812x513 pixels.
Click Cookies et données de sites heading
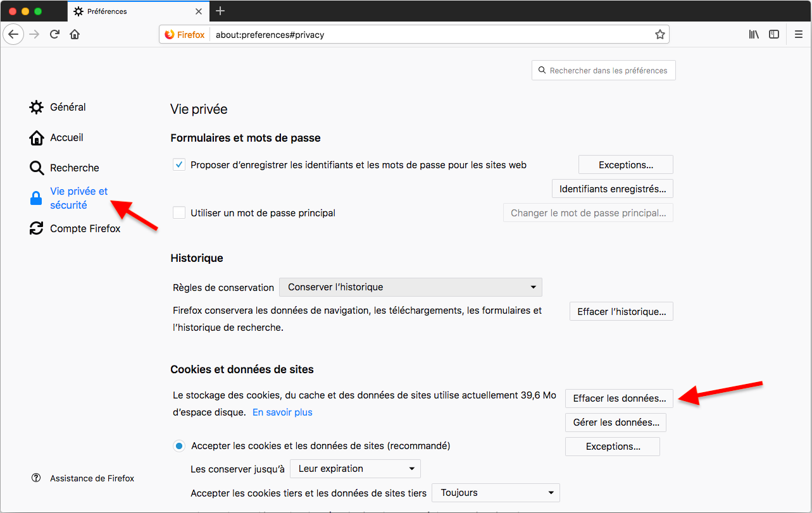[x=242, y=369]
